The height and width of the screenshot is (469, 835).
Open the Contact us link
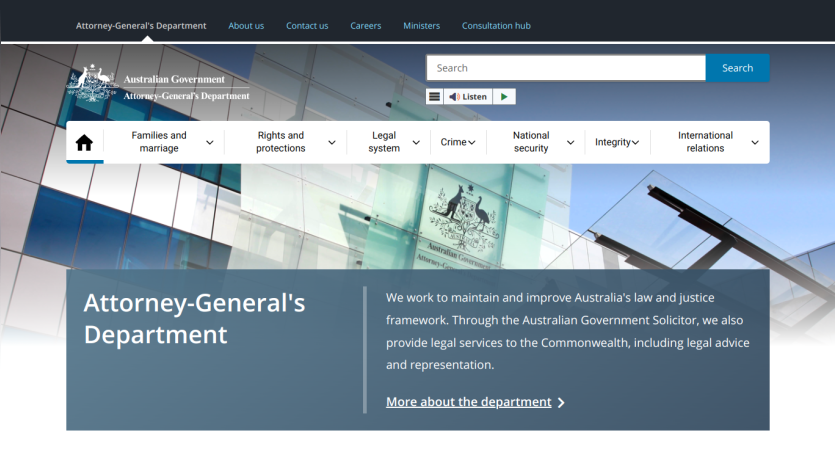pos(307,26)
